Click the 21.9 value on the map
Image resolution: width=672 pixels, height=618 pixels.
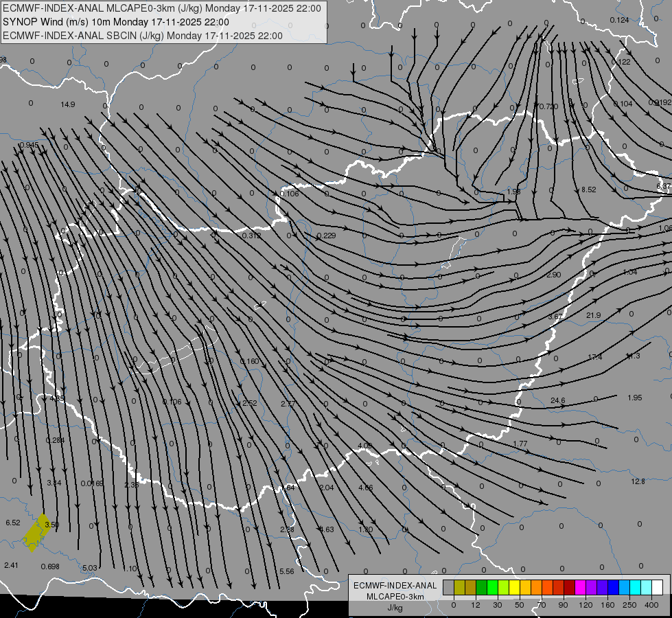(x=594, y=315)
